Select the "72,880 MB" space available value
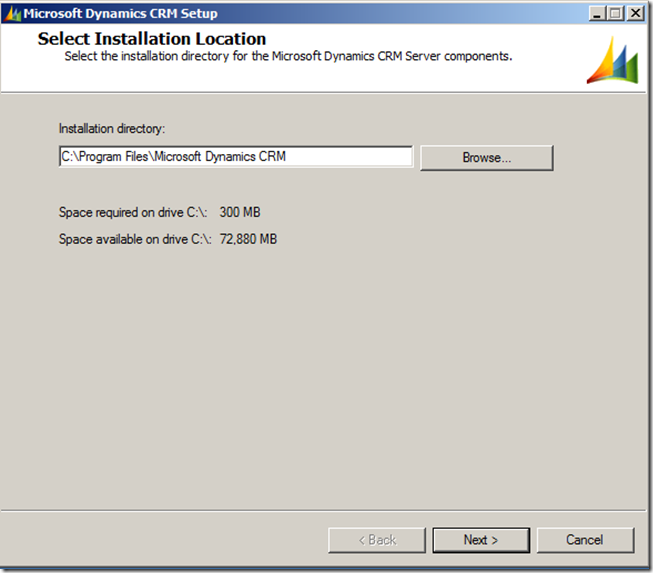The image size is (653, 573). click(x=248, y=239)
